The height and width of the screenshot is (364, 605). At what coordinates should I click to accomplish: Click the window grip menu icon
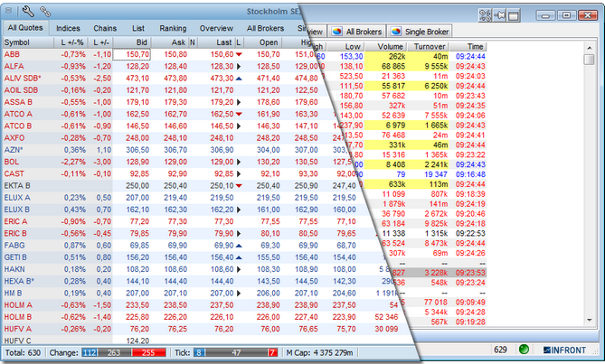pos(8,11)
